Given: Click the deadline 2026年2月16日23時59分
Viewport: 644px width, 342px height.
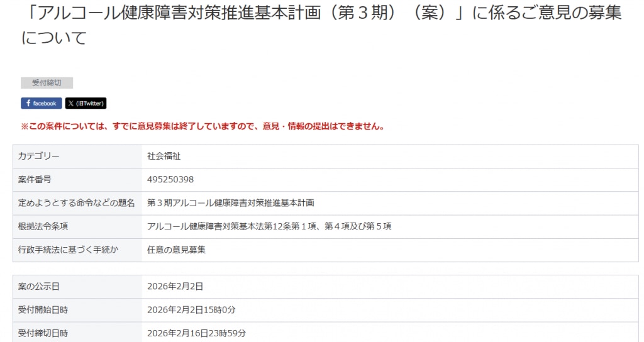Looking at the screenshot, I should (x=196, y=333).
